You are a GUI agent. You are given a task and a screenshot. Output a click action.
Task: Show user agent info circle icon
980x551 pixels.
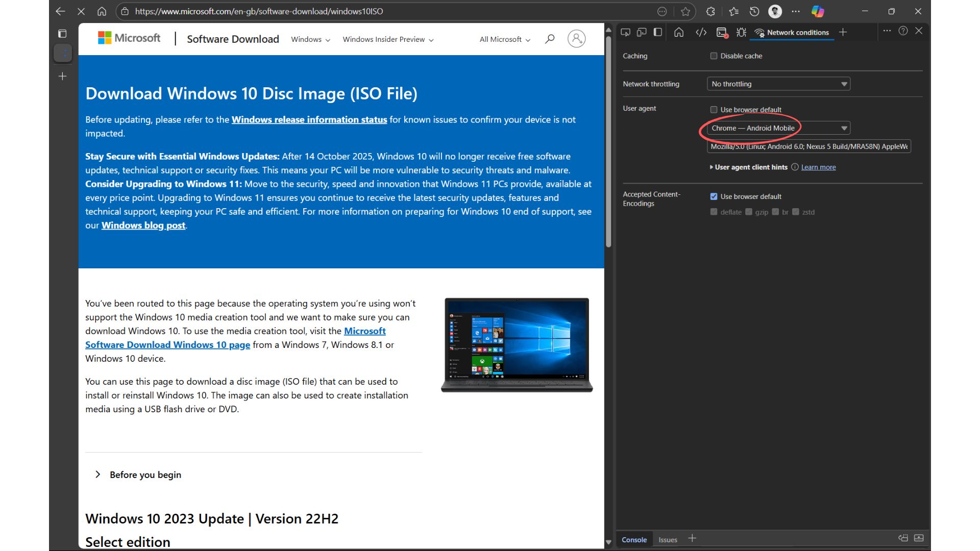click(x=795, y=167)
